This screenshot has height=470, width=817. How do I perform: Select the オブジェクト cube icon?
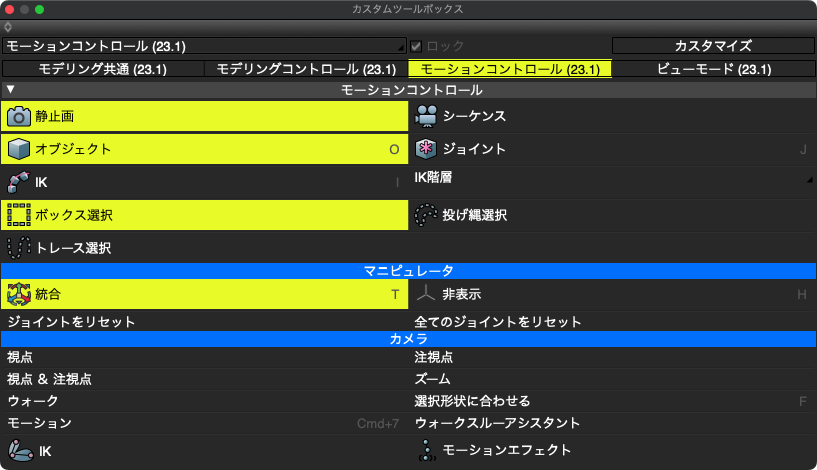[x=19, y=149]
